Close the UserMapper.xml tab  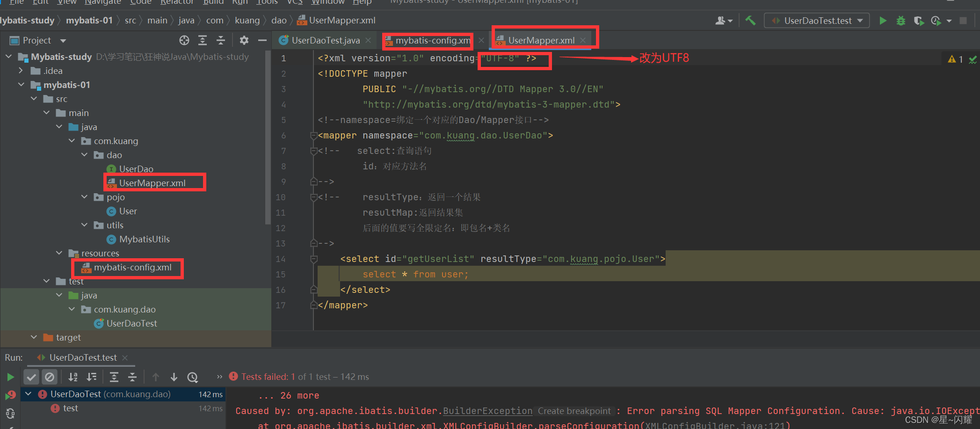pos(583,41)
